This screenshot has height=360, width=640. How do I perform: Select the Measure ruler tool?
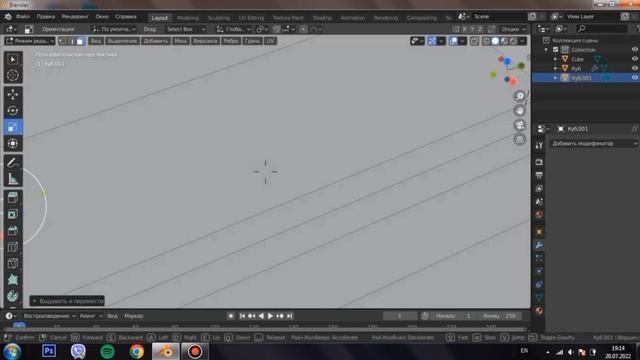[13, 179]
